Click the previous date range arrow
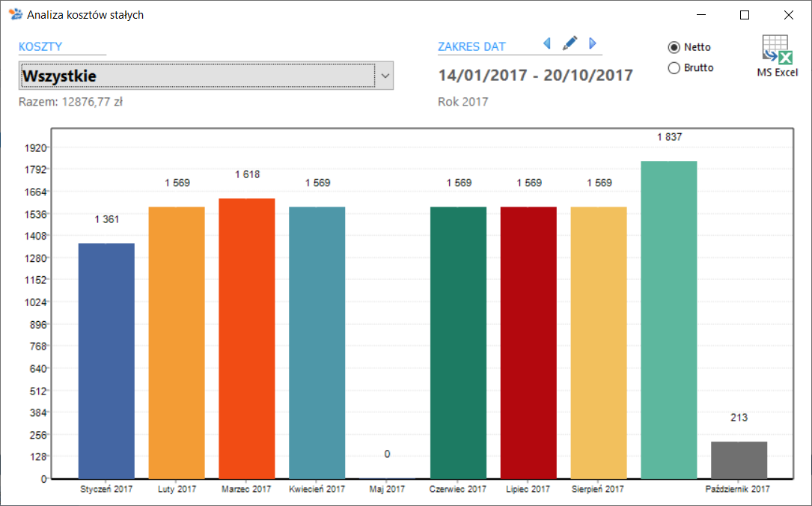812x506 pixels. pos(547,43)
